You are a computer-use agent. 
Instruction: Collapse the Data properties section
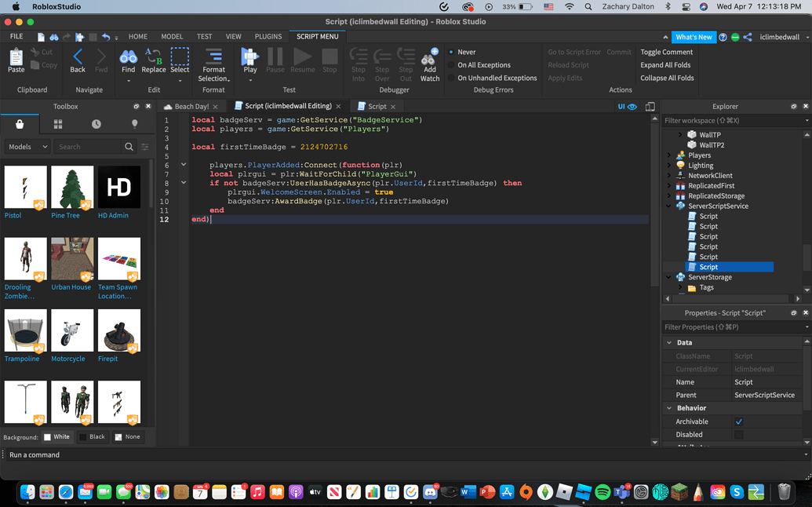click(x=669, y=342)
